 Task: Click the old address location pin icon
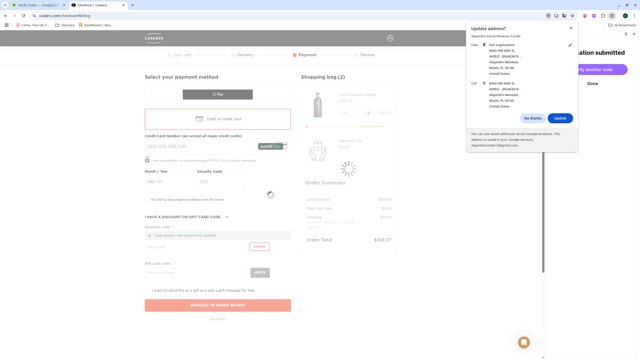pyautogui.click(x=484, y=83)
